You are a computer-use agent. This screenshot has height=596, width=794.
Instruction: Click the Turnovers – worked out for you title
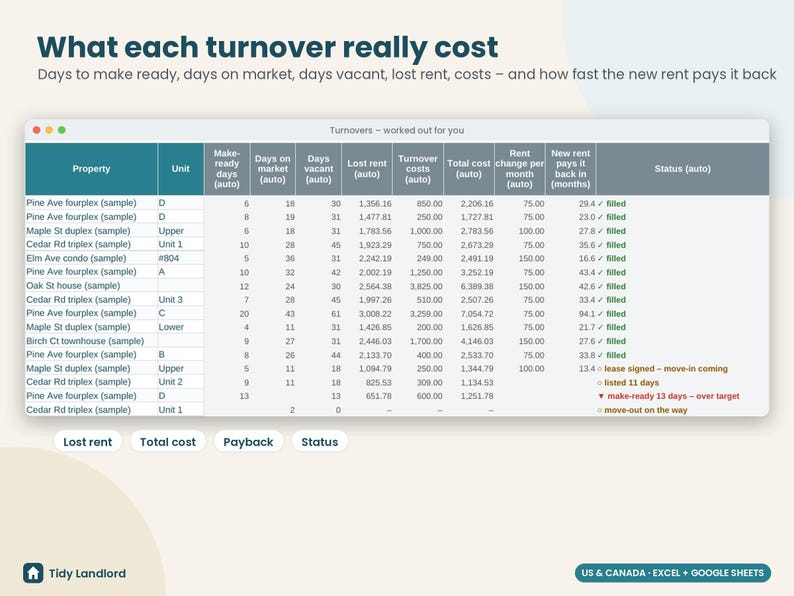(396, 130)
